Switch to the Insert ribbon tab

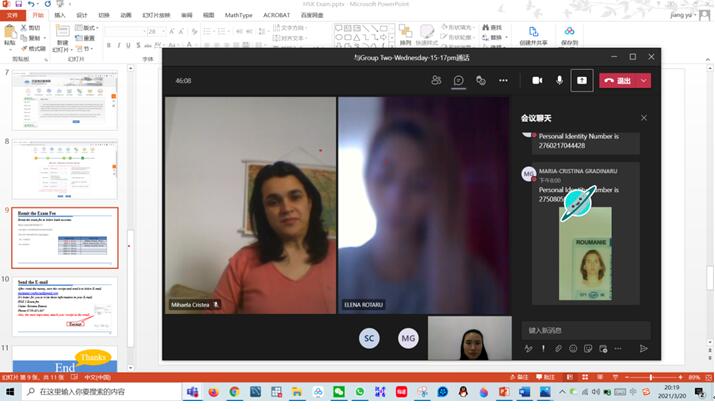pos(60,15)
